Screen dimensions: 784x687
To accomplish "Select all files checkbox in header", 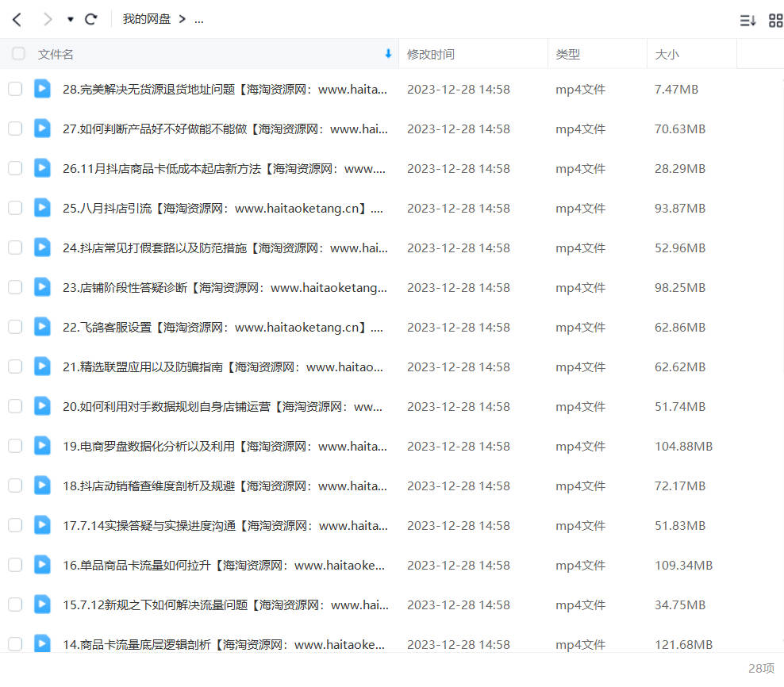I will point(18,53).
